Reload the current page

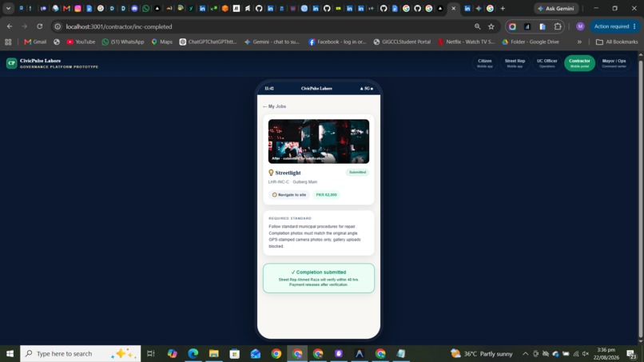click(x=39, y=26)
